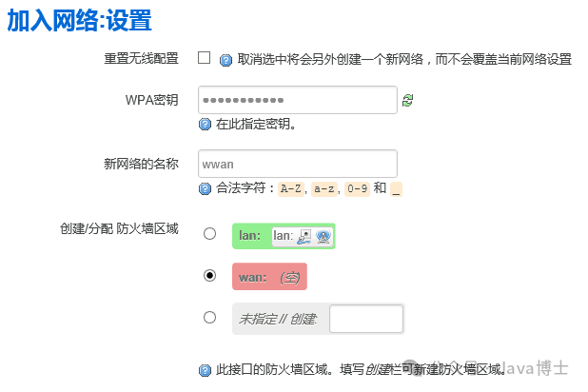
Task: Click the 未指定 // 创建 label
Action: coord(278,319)
